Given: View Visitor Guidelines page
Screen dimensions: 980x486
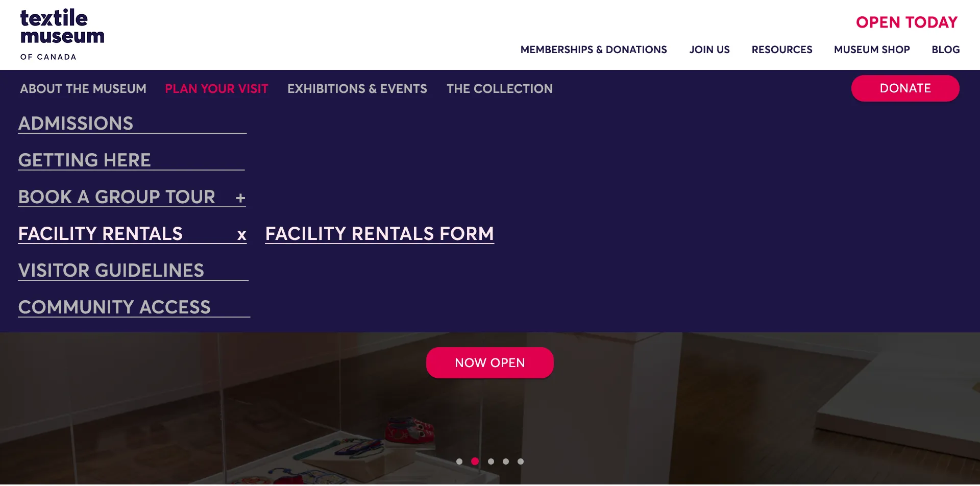Looking at the screenshot, I should (111, 271).
